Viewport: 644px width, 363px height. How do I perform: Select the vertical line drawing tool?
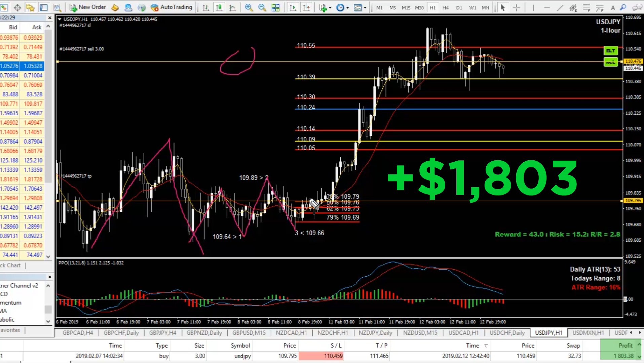(533, 7)
